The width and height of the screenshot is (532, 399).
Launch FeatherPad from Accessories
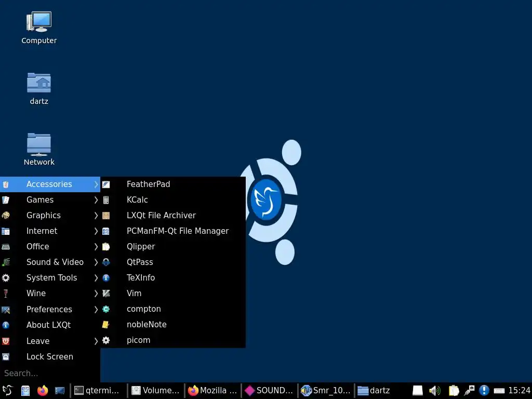173,184
